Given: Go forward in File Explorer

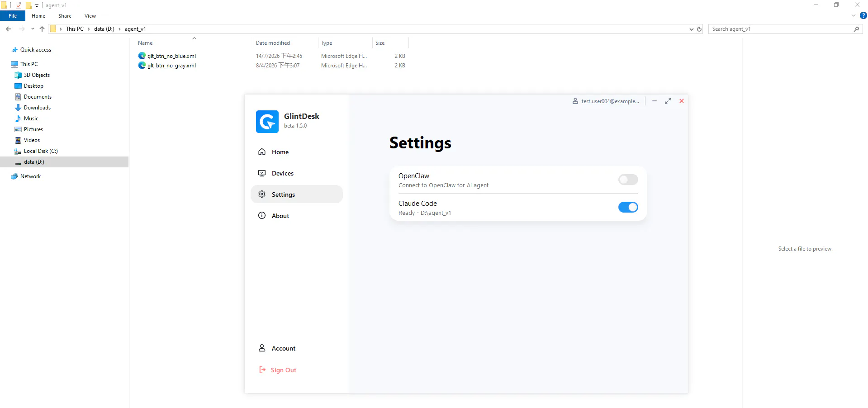Looking at the screenshot, I should pyautogui.click(x=22, y=29).
